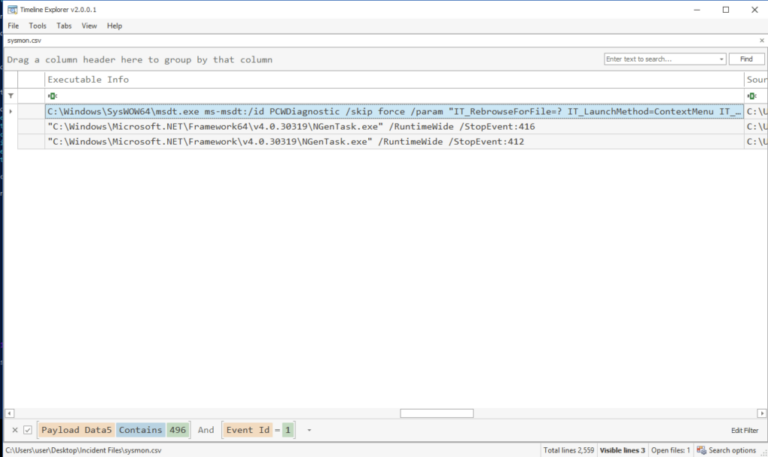Open the Tabs menu
The height and width of the screenshot is (457, 768).
[64, 25]
